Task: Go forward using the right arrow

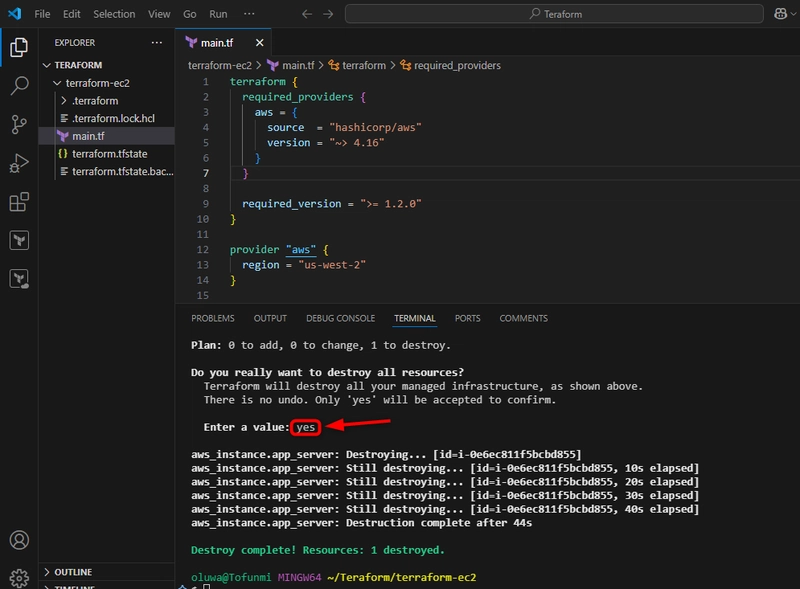Action: click(x=328, y=14)
